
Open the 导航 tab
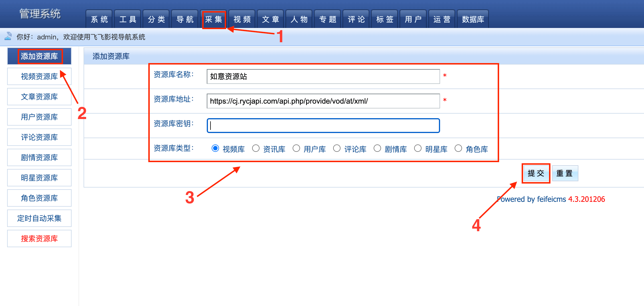(x=185, y=19)
